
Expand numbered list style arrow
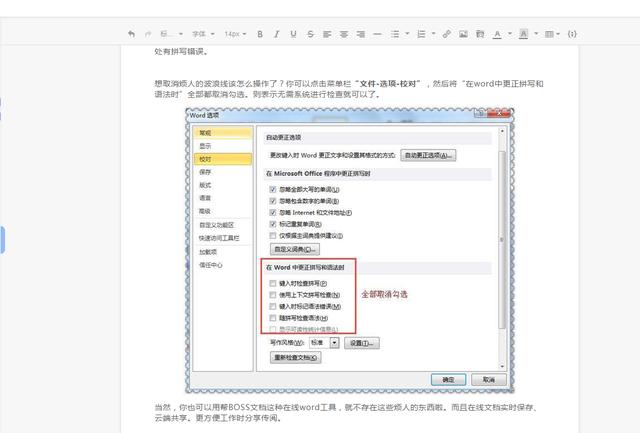[x=433, y=34]
